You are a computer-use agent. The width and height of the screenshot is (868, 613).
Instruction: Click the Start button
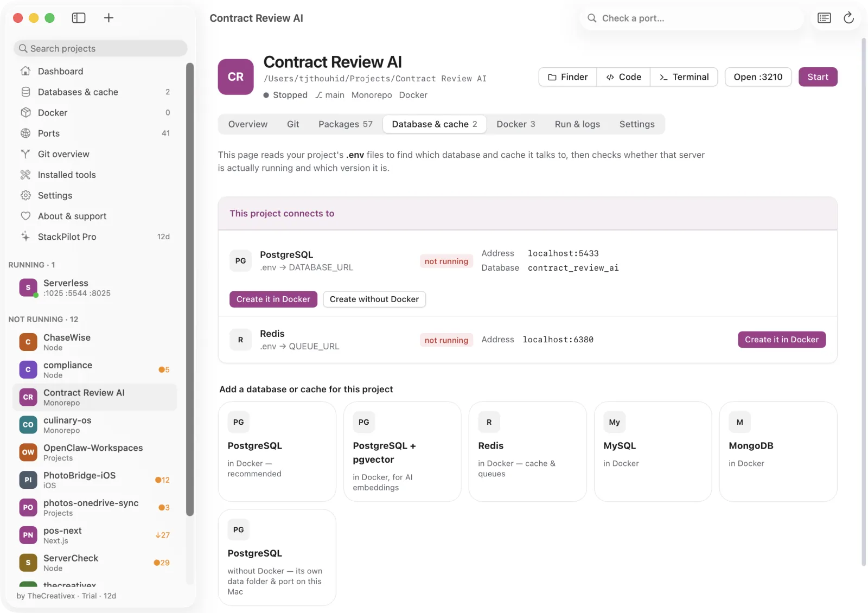pyautogui.click(x=818, y=77)
